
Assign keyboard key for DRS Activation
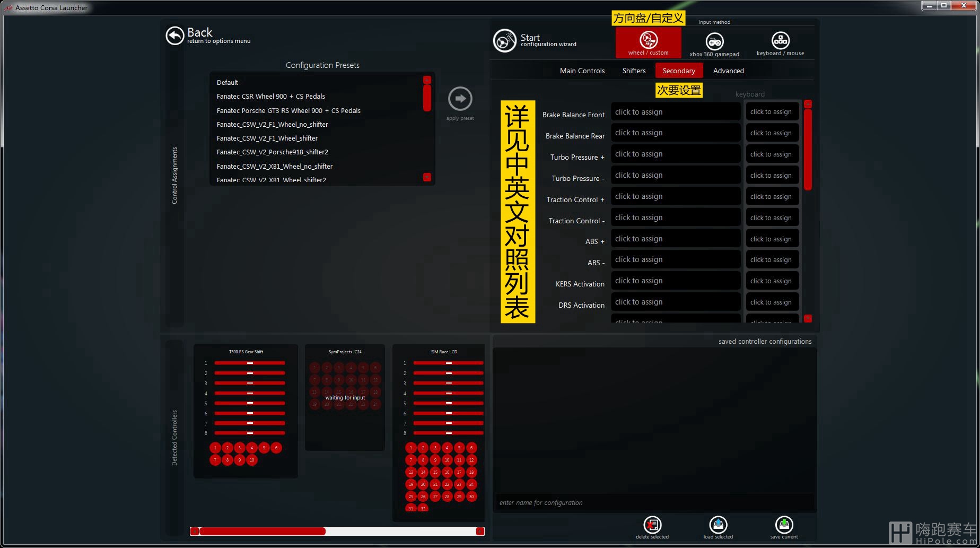click(772, 302)
